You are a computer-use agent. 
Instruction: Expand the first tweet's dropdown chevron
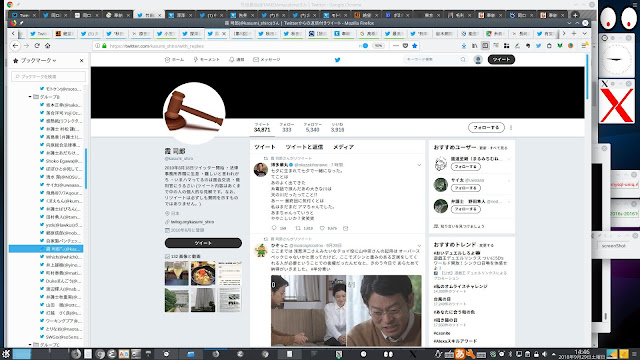pos(419,165)
